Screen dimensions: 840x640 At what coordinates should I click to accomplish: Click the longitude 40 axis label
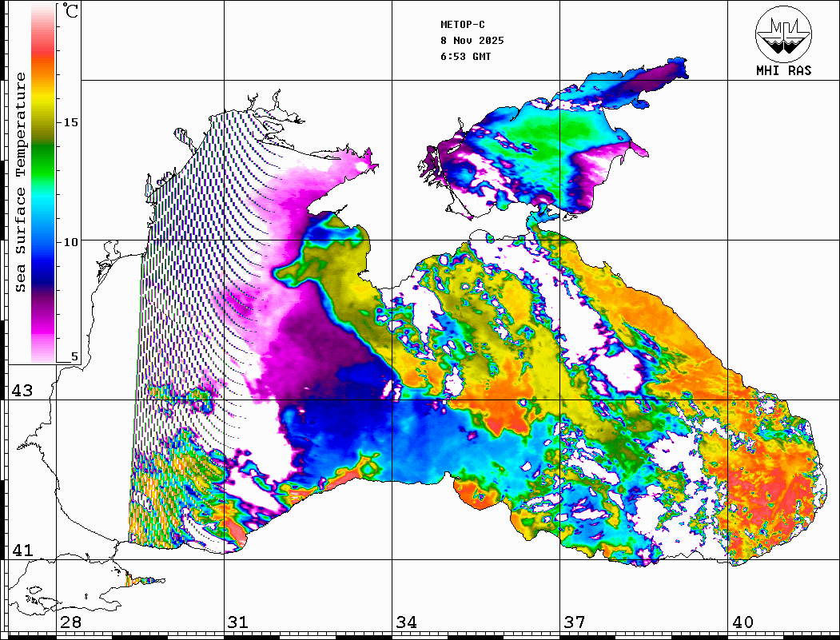(x=742, y=622)
